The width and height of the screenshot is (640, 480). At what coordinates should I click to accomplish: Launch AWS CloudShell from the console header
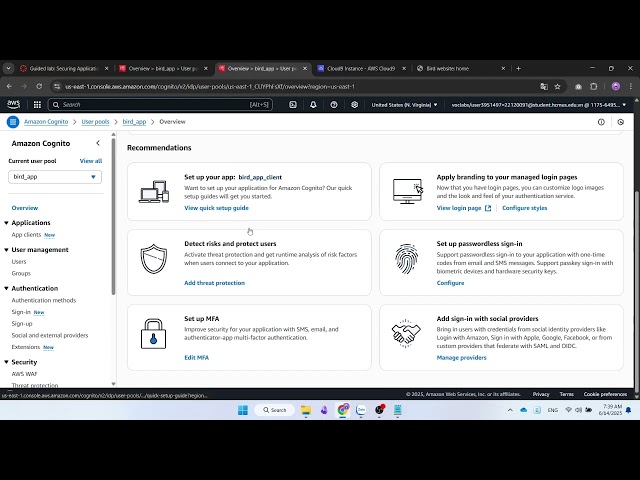click(x=293, y=104)
